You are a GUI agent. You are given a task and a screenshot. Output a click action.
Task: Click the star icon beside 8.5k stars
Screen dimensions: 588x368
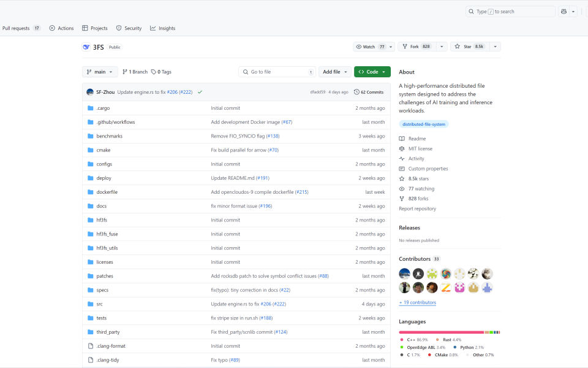click(x=402, y=178)
